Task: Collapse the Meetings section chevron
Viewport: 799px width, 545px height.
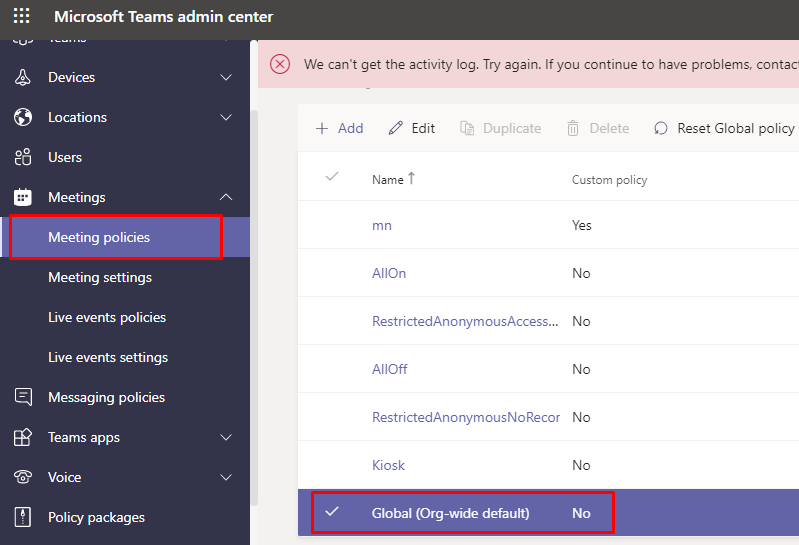Action: click(x=226, y=197)
